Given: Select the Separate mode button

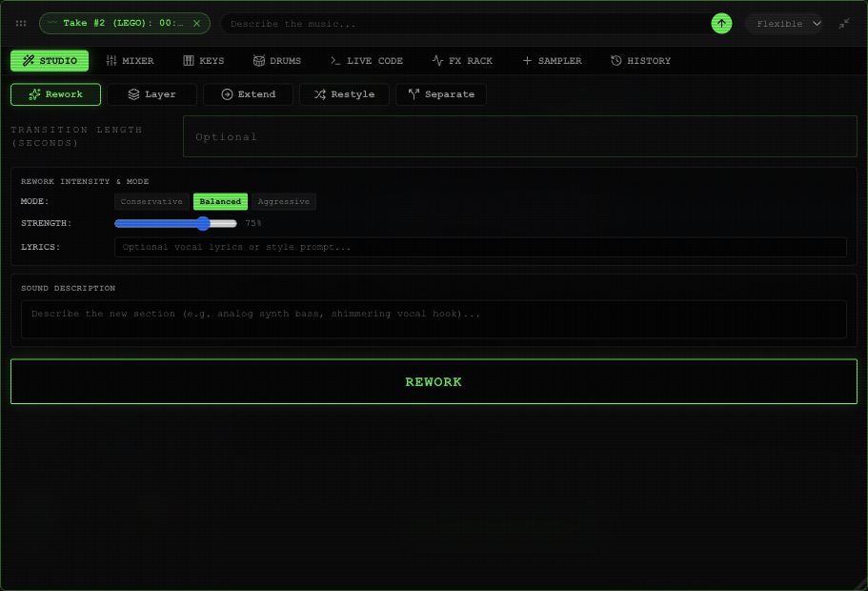Looking at the screenshot, I should tap(441, 94).
